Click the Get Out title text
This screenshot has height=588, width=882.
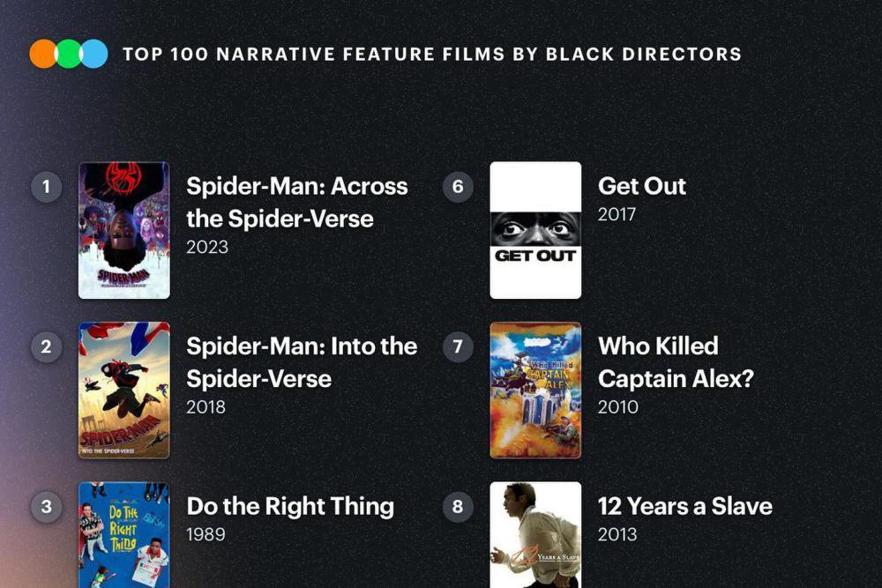[641, 186]
